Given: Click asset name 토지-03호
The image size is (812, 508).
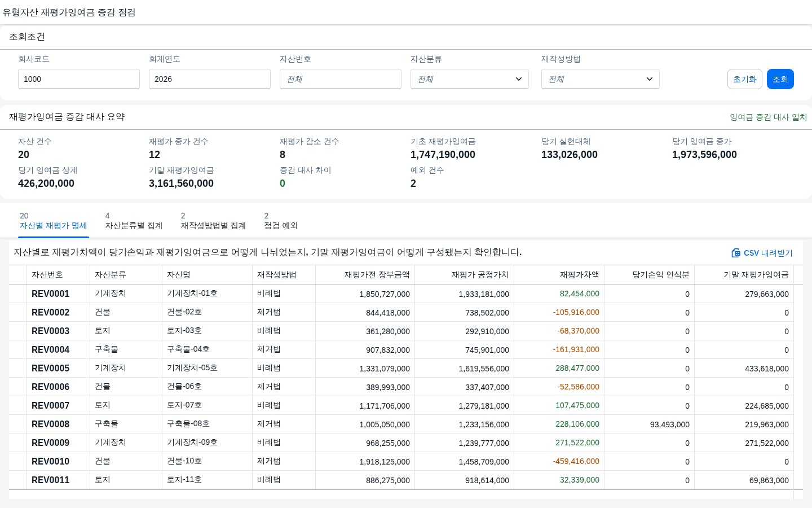Looking at the screenshot, I should point(184,331).
